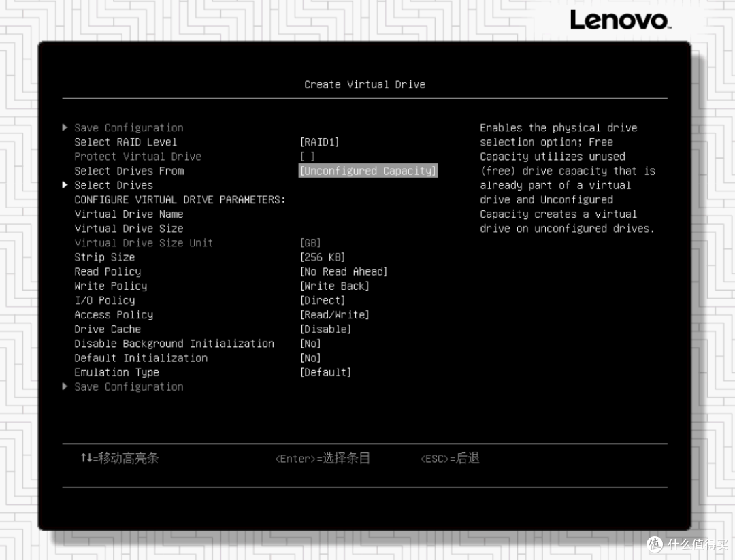The height and width of the screenshot is (560, 735).
Task: Click the Virtual Drive Size field
Action: tap(129, 229)
